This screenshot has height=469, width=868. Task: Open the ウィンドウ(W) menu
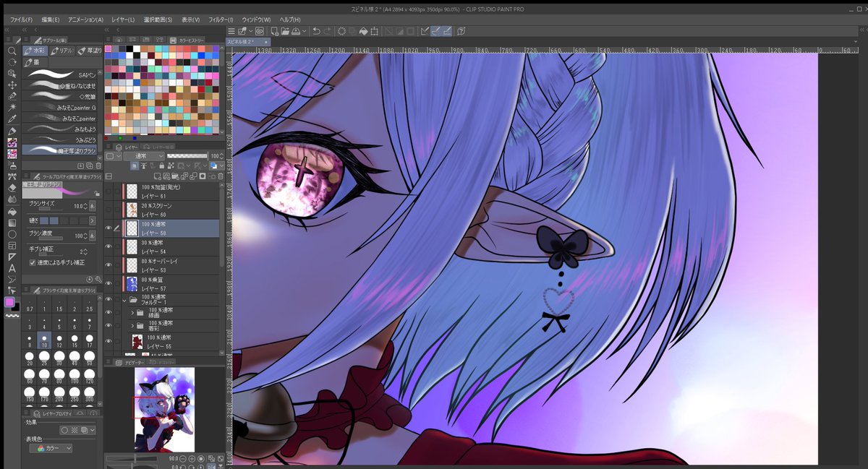[x=257, y=20]
